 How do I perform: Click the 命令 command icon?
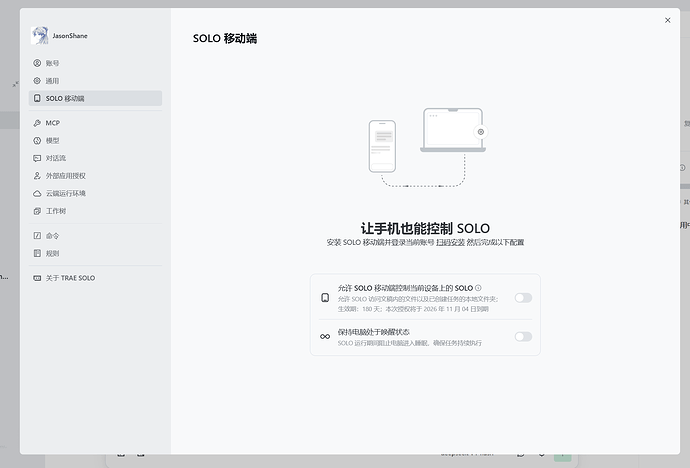tap(37, 235)
